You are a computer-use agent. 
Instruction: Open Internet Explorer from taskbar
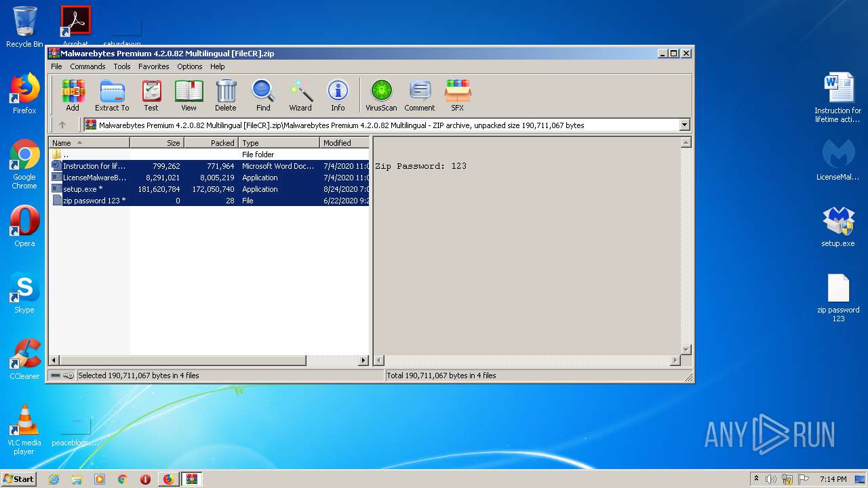click(54, 479)
